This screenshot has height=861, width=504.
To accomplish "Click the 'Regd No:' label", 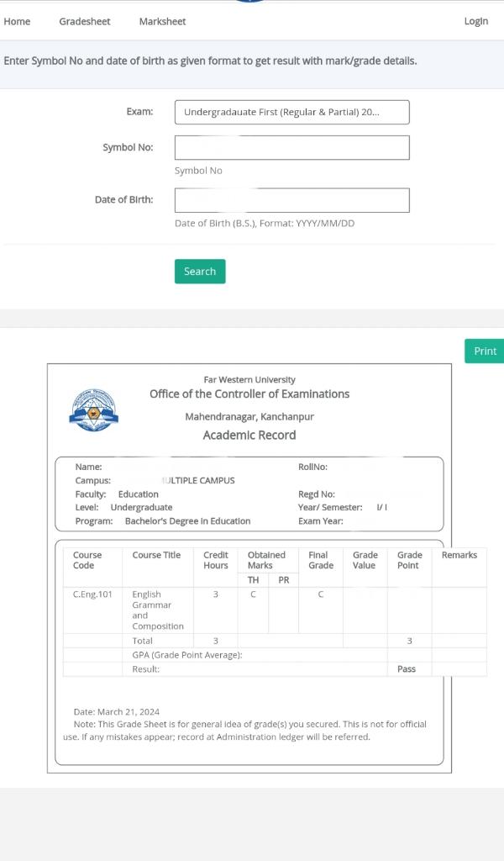I will 317,494.
